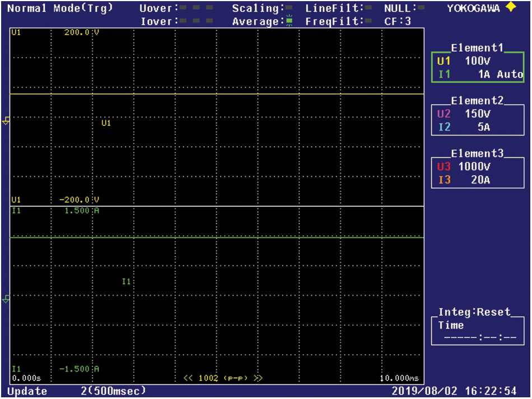Click the green I1 ground level arrow marker

[x=6, y=299]
